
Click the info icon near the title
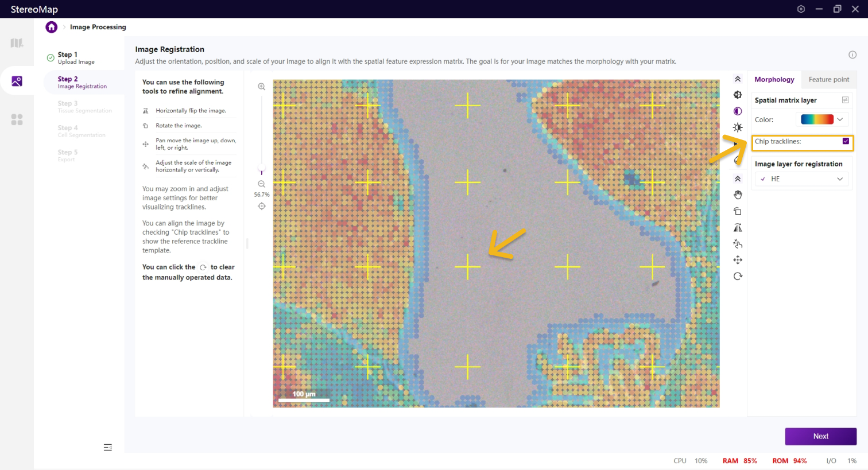(x=852, y=55)
